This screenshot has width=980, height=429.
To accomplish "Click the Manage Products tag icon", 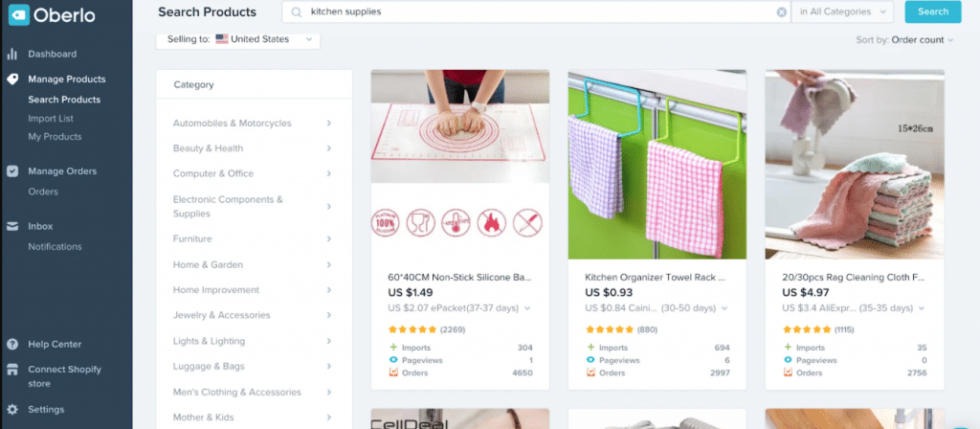I will pyautogui.click(x=11, y=79).
